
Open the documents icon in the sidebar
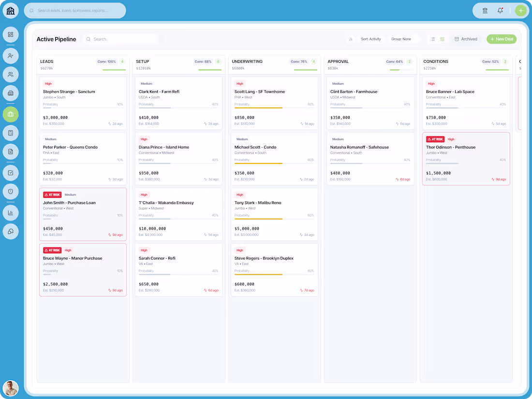point(11,151)
